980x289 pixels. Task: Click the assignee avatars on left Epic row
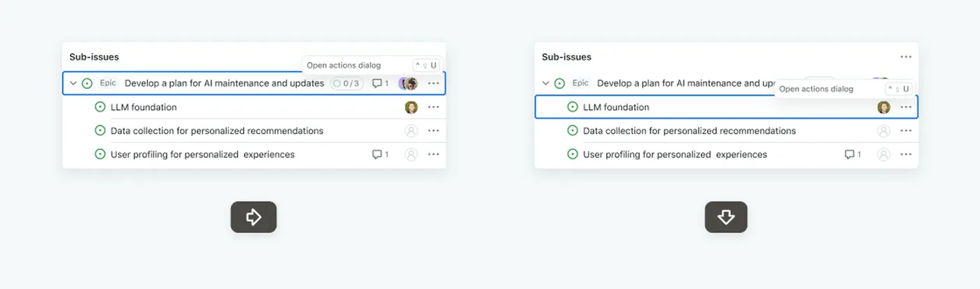click(x=408, y=83)
